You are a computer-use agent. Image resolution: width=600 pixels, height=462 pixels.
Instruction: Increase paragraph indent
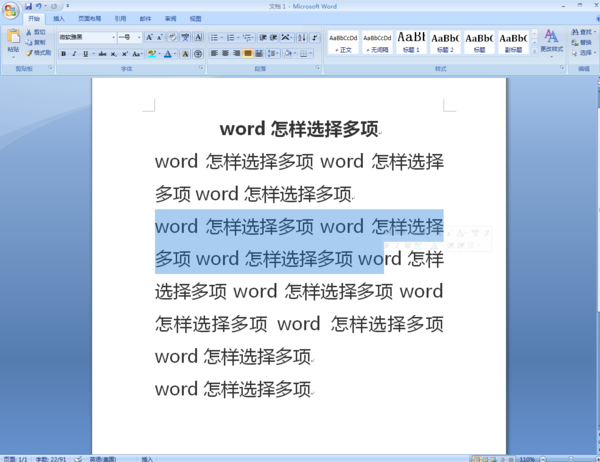[x=273, y=37]
